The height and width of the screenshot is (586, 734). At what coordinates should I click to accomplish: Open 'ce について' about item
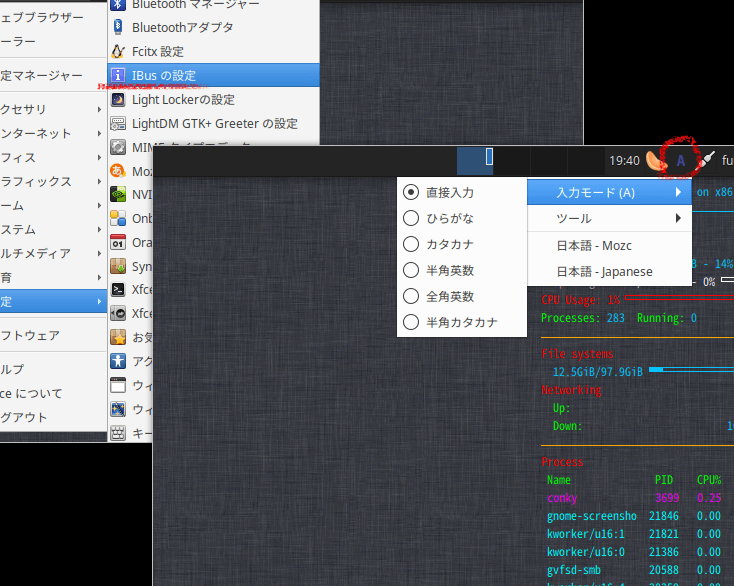pyautogui.click(x=53, y=393)
